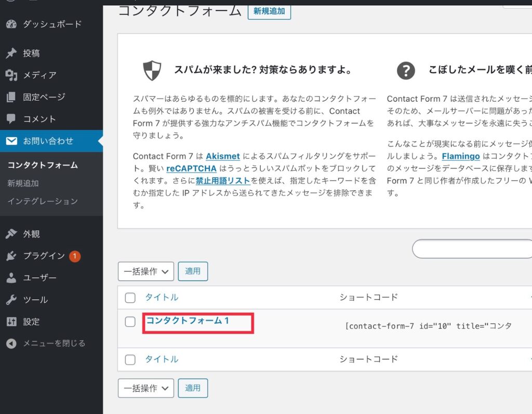Click the pushpin icon for 投稿
Viewport: 532px width, 414px height.
pyautogui.click(x=11, y=54)
